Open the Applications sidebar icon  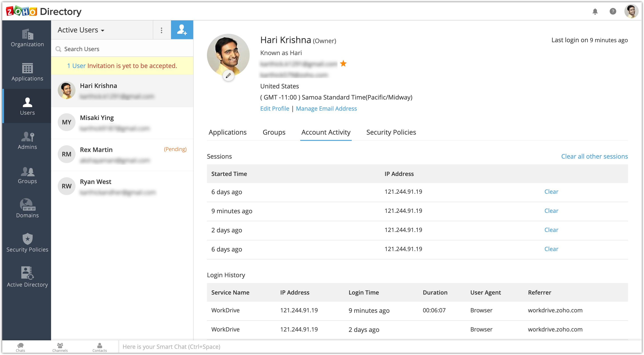pos(27,72)
